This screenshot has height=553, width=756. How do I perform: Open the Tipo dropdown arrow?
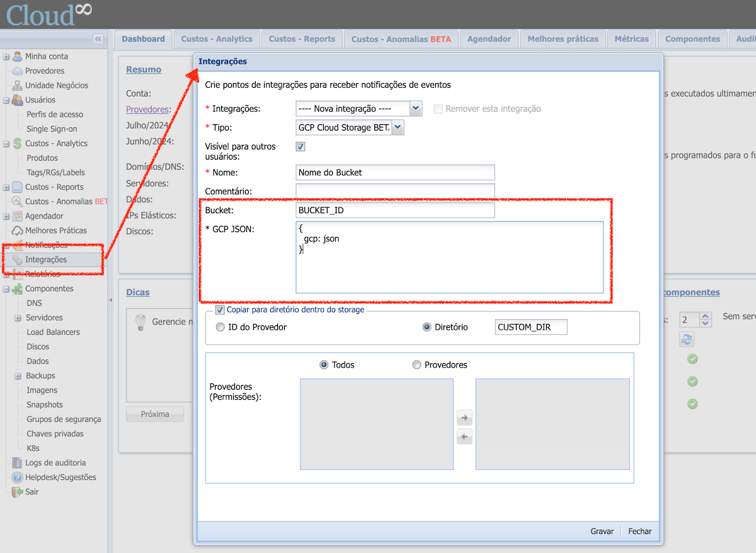(398, 127)
